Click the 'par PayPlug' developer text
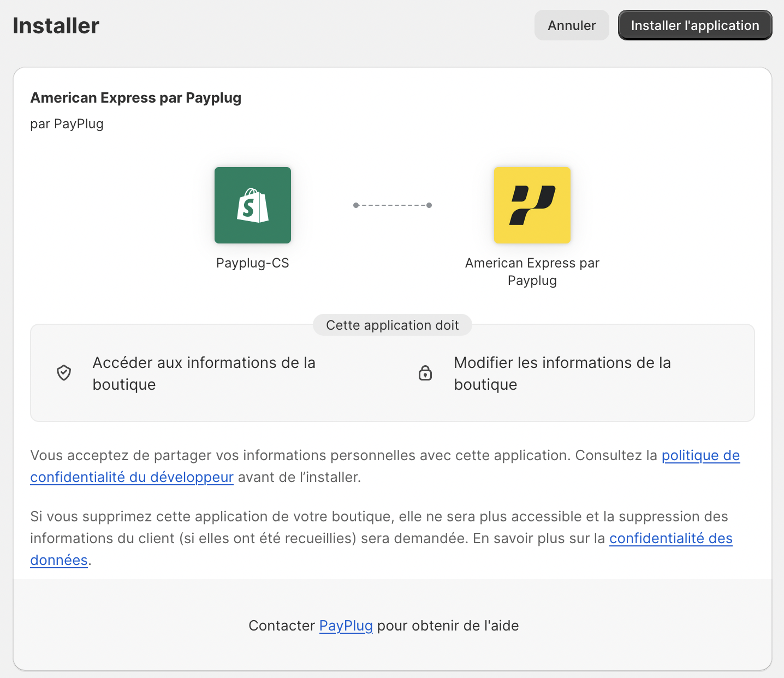 (x=67, y=124)
